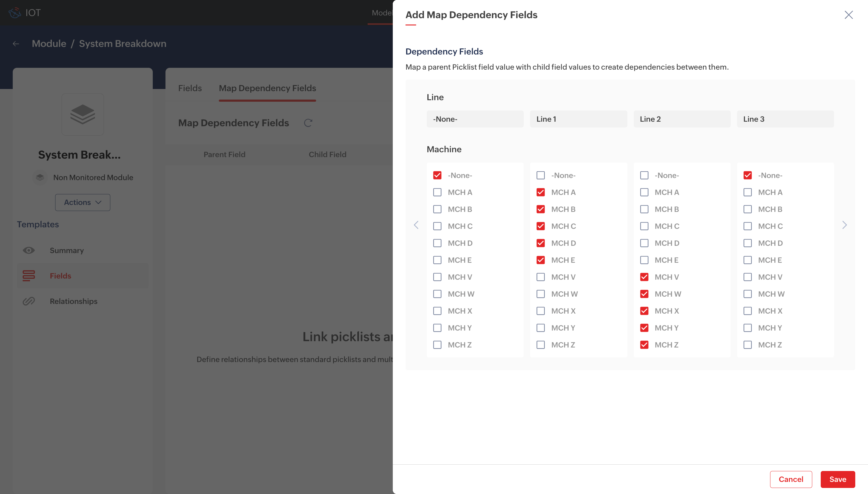
Task: Select the Line 2 parent value header
Action: tap(682, 119)
